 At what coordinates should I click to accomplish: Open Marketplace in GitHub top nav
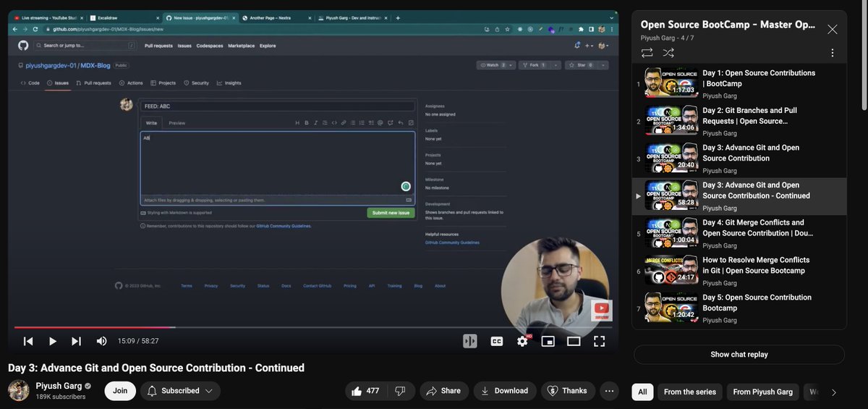(241, 46)
